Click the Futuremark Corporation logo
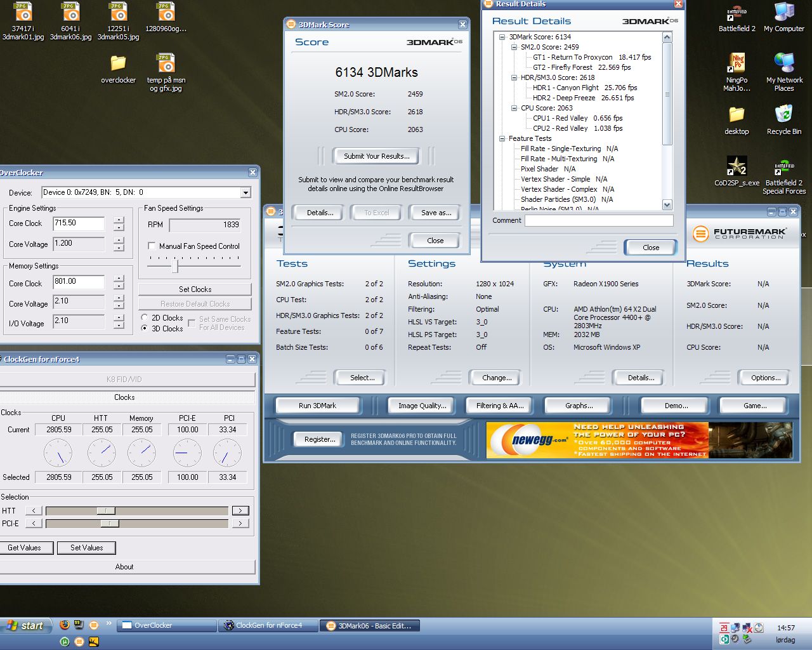 tap(739, 233)
